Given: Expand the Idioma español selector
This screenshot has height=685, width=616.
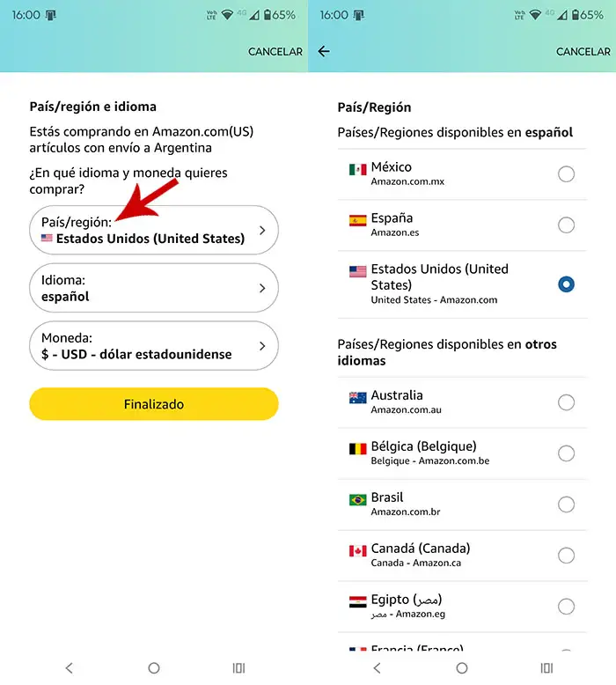Looking at the screenshot, I should (x=154, y=289).
